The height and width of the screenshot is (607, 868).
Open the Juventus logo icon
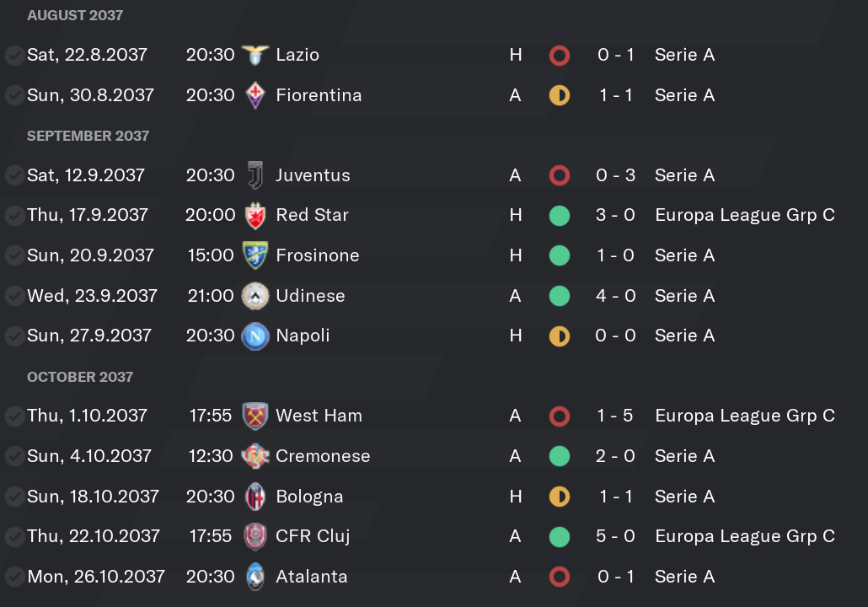point(255,175)
